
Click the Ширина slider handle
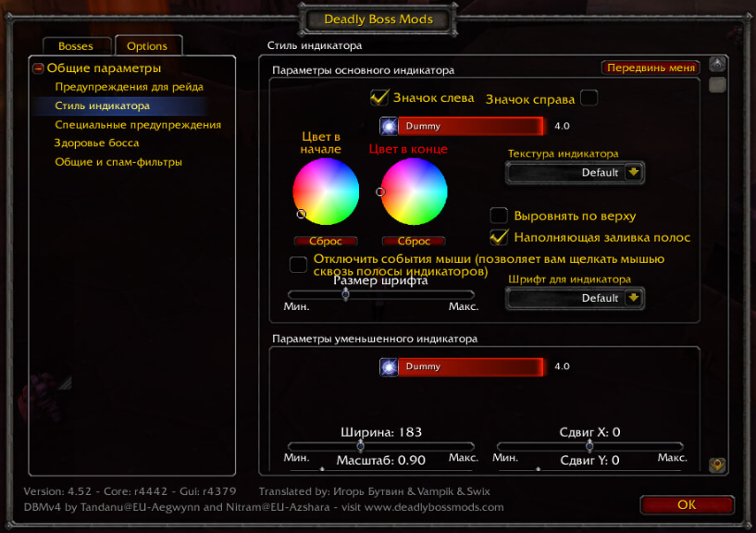pyautogui.click(x=360, y=446)
